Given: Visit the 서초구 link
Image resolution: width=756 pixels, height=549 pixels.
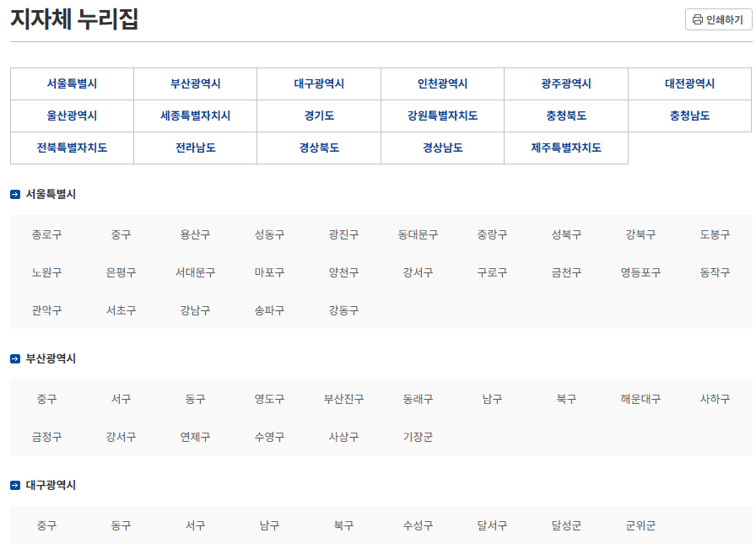Looking at the screenshot, I should coord(121,310).
